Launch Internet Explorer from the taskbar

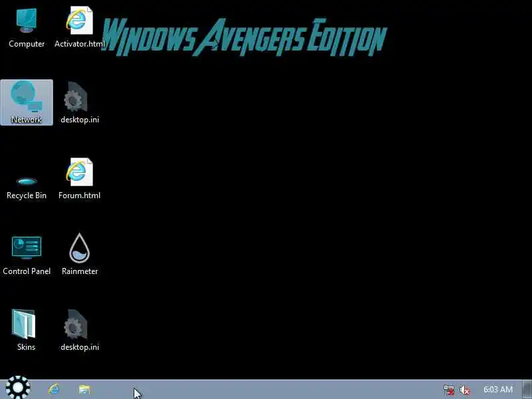(54, 389)
